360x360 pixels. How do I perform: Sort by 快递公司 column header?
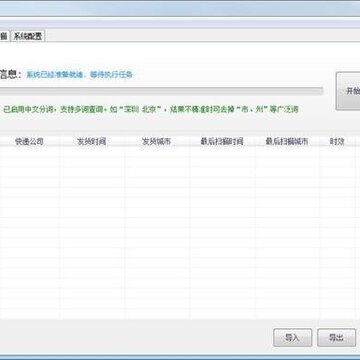[x=29, y=141]
